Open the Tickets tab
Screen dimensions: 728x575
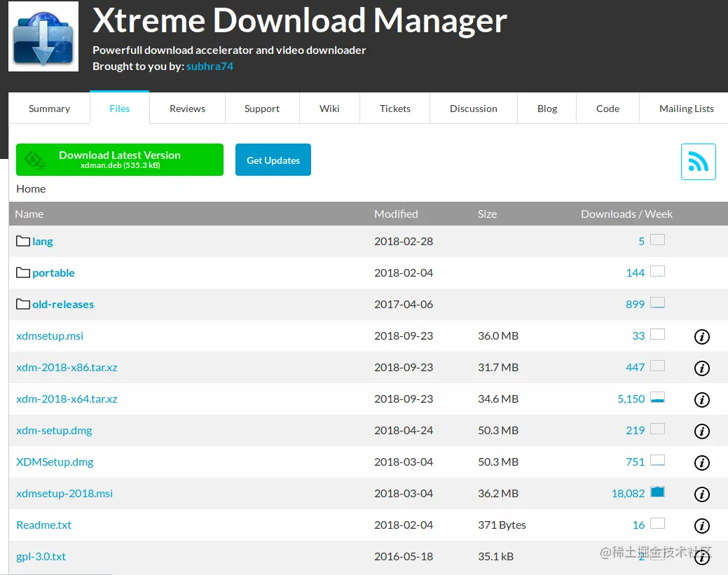(x=394, y=109)
